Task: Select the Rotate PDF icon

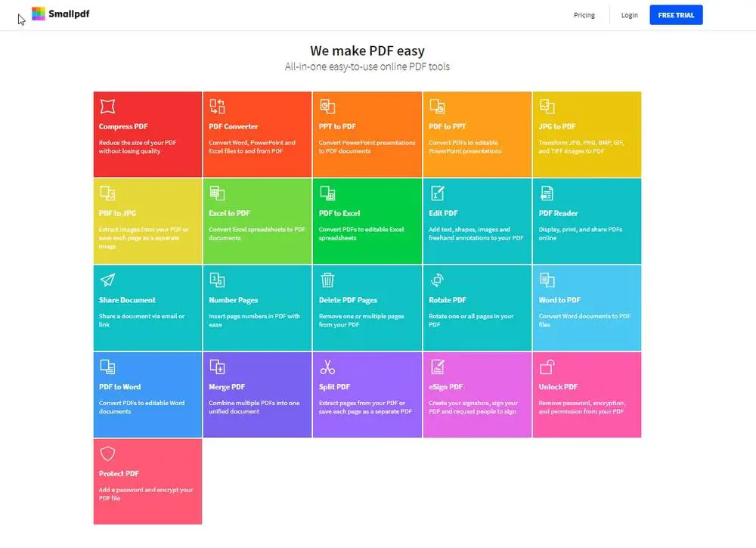Action: 437,280
